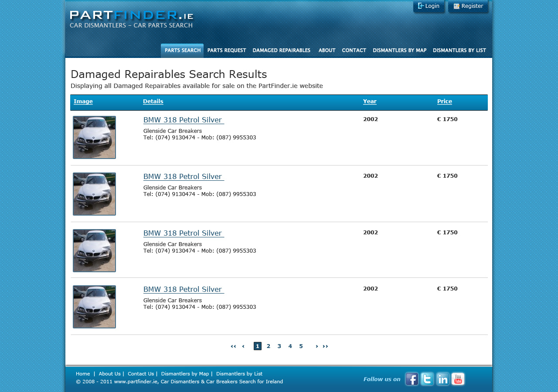Sort results by Year column

(x=370, y=101)
